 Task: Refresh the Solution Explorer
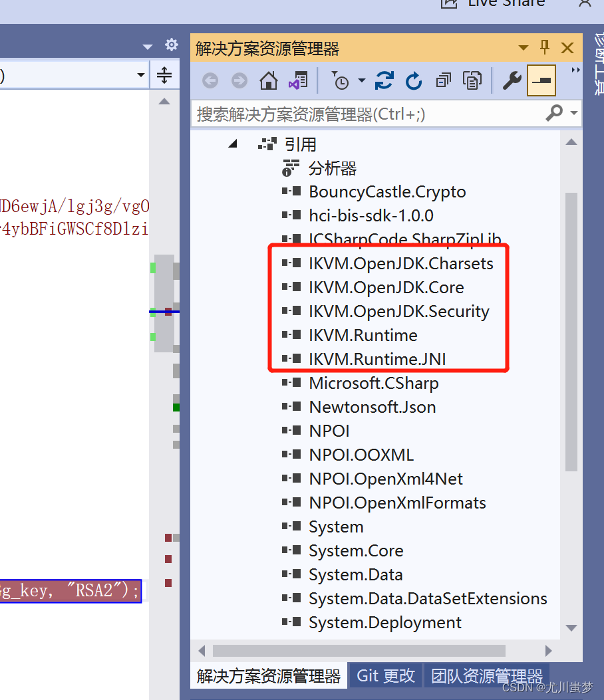click(x=414, y=81)
